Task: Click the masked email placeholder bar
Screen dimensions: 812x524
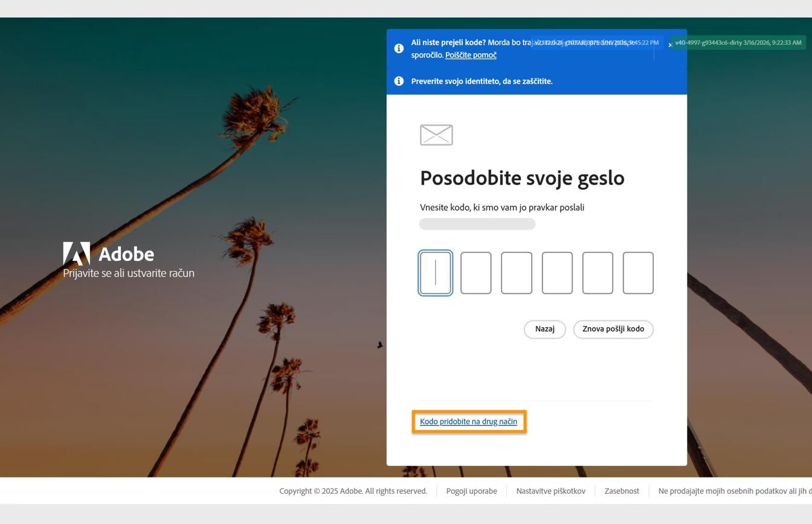Action: pyautogui.click(x=477, y=223)
